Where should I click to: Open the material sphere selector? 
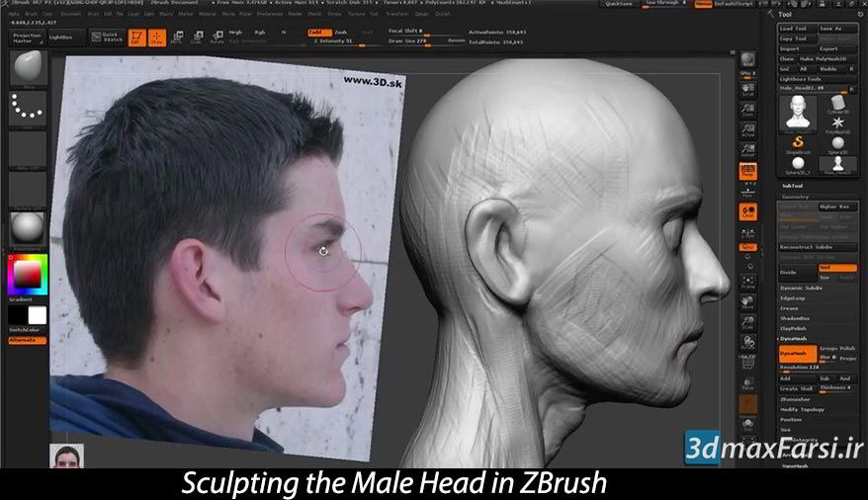(28, 228)
